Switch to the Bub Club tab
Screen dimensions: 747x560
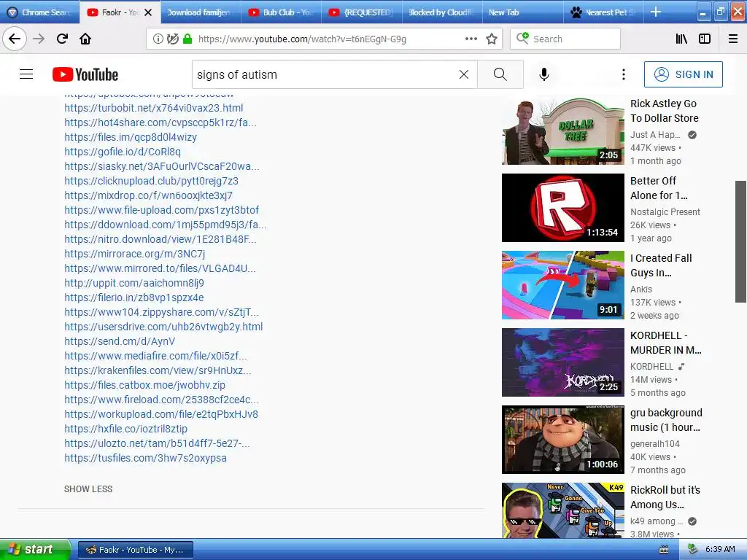click(x=281, y=12)
